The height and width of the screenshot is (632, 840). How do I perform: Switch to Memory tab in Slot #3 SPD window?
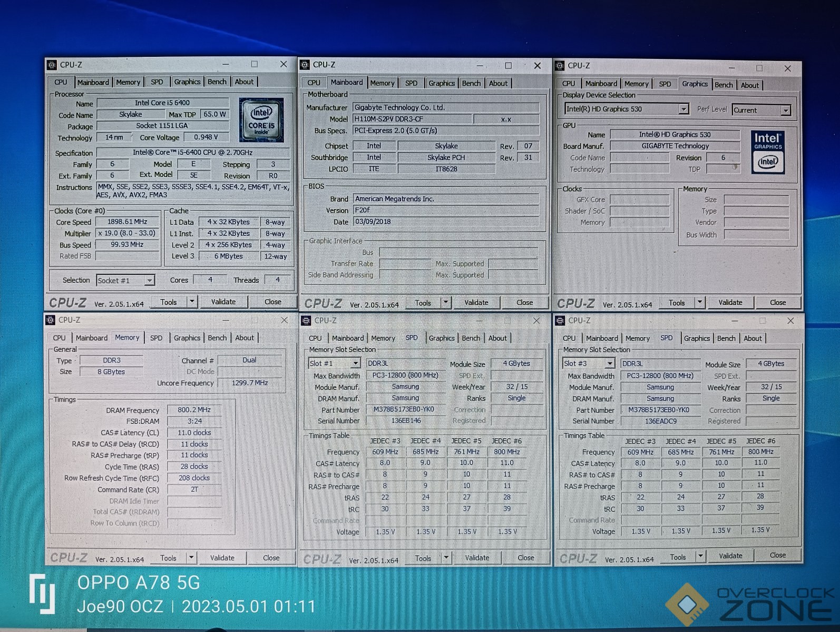point(638,338)
